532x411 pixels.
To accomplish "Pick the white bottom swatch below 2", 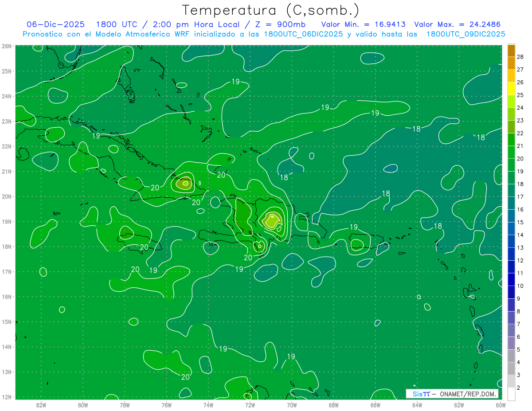I will (511, 394).
